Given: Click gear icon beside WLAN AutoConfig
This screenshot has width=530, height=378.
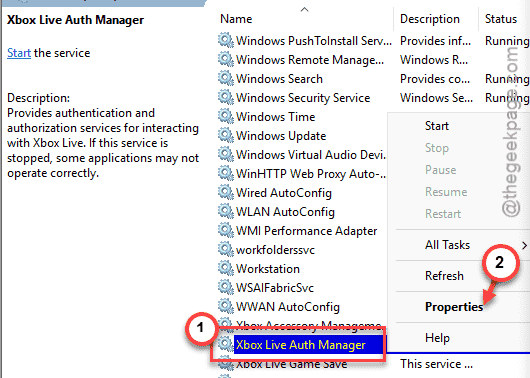Looking at the screenshot, I should (225, 211).
